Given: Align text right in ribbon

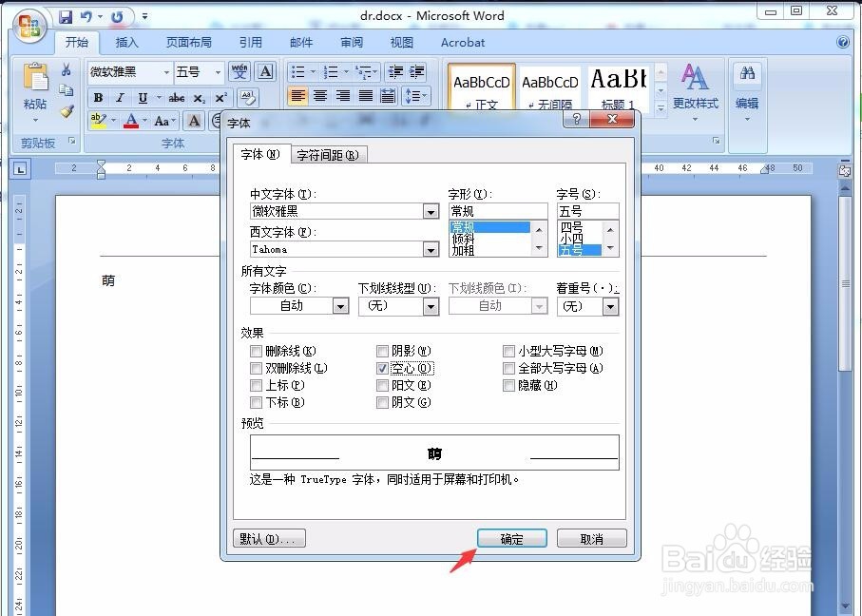Looking at the screenshot, I should coord(343,96).
